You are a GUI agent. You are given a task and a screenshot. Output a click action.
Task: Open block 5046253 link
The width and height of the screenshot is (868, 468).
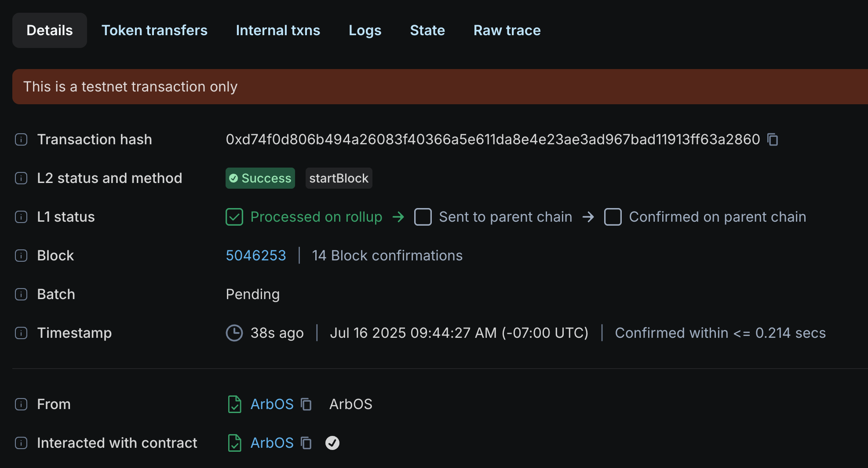[x=256, y=256]
